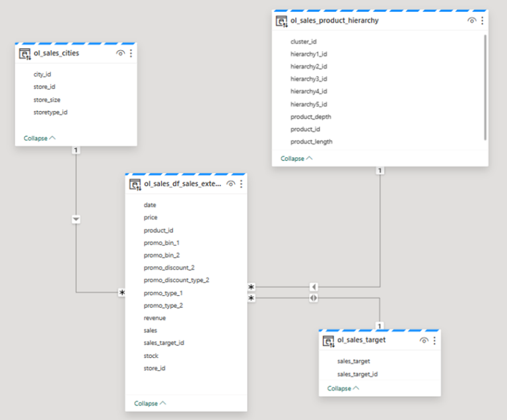Toggle visibility of ol_sales_product_hierarchy table

click(x=472, y=20)
